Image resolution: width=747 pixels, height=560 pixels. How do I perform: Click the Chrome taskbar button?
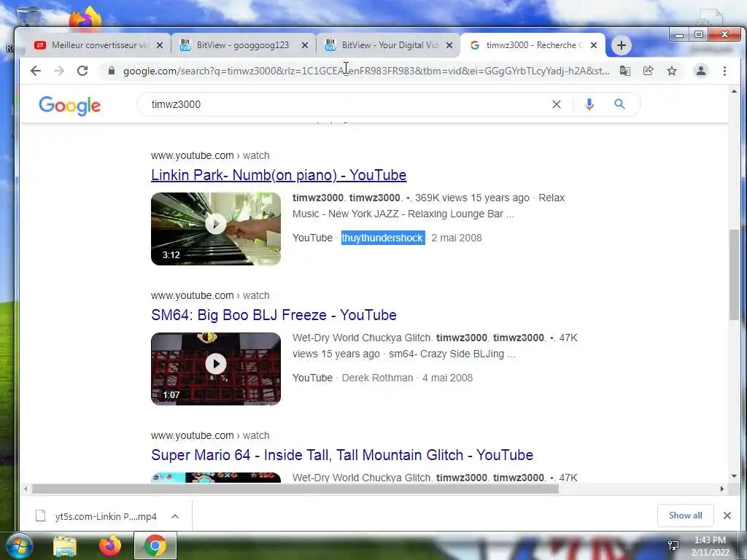coord(155,545)
